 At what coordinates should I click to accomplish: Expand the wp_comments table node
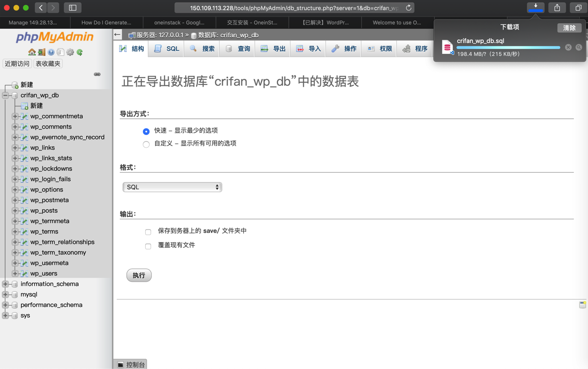15,127
